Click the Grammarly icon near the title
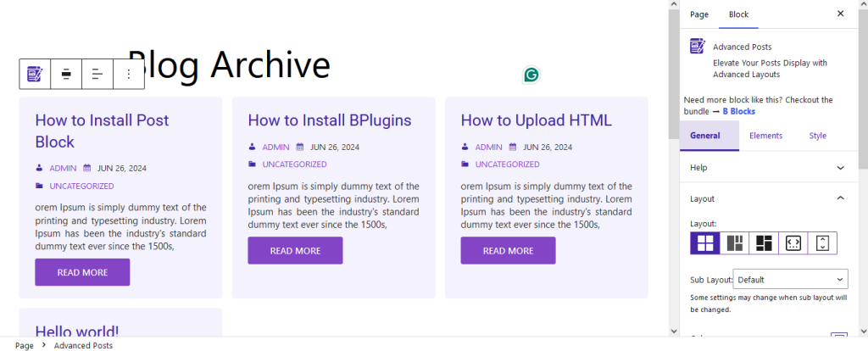The width and height of the screenshot is (868, 351). coord(531,75)
